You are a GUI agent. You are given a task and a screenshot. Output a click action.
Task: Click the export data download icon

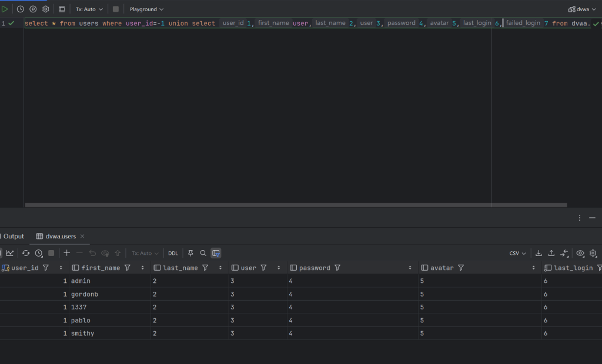(x=539, y=253)
